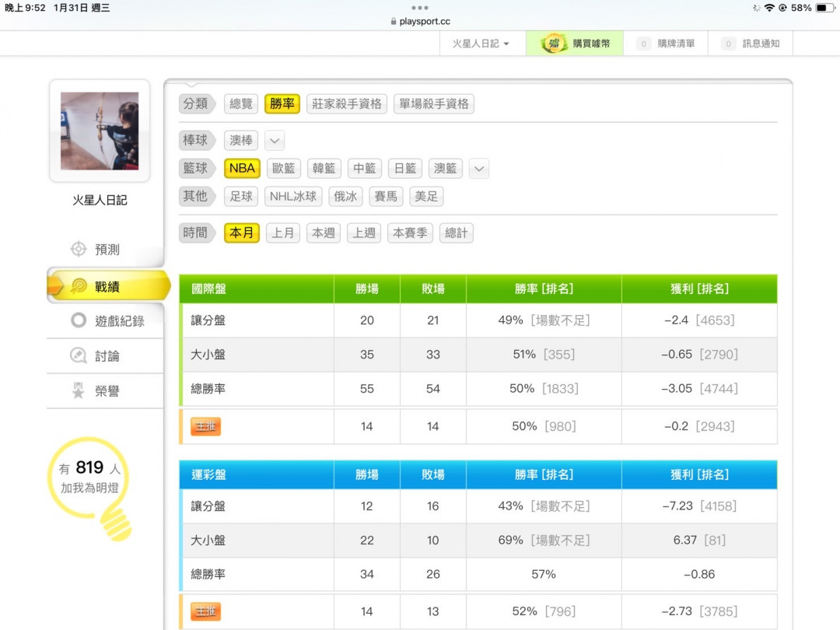Viewport: 840px width, 630px height.
Task: Choose the 賽馬 filter
Action: click(x=386, y=197)
